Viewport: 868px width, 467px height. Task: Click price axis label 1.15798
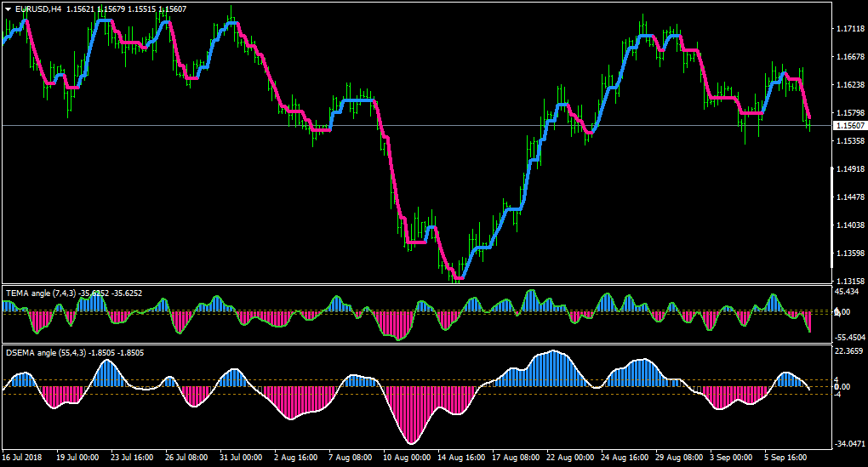click(x=850, y=112)
